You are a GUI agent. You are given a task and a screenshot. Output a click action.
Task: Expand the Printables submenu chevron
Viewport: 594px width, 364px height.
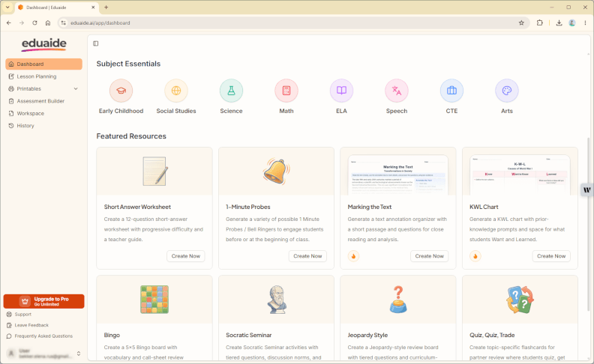[76, 88]
